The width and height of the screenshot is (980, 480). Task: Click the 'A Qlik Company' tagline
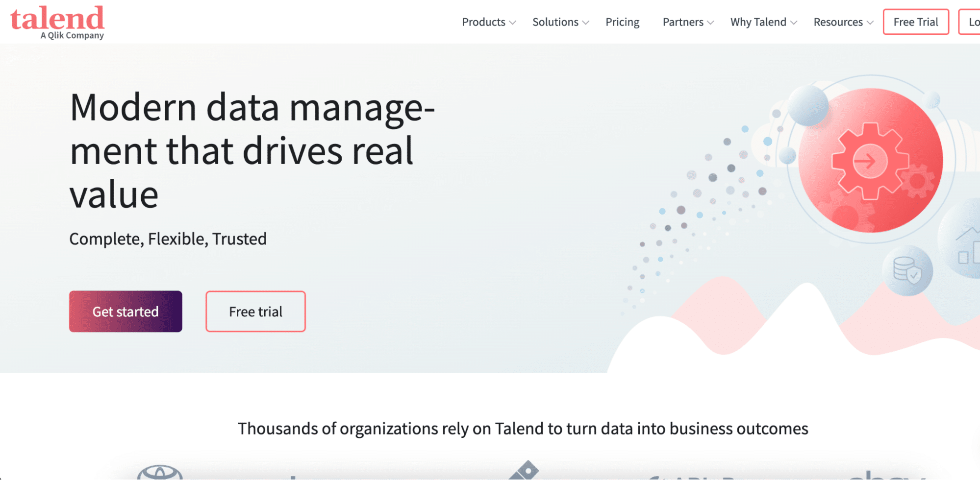coord(72,35)
